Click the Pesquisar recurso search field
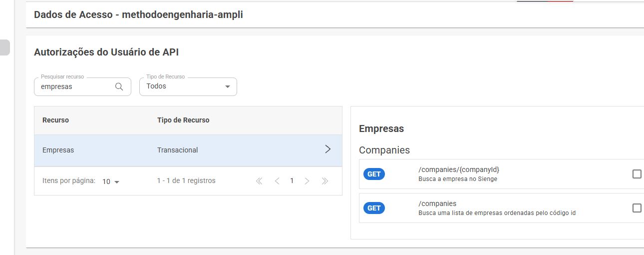The height and width of the screenshot is (255, 644). click(82, 86)
